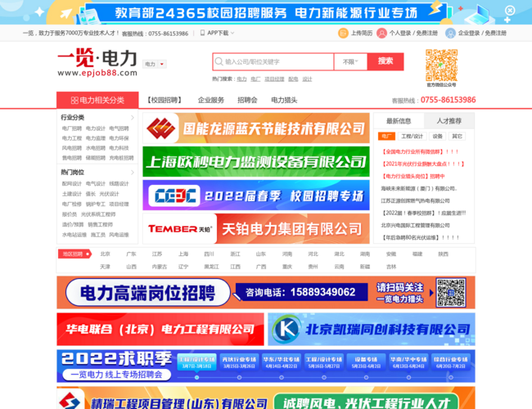This screenshot has height=409, width=532.
Task: Click the 风电招聘 category link
Action: (71, 148)
